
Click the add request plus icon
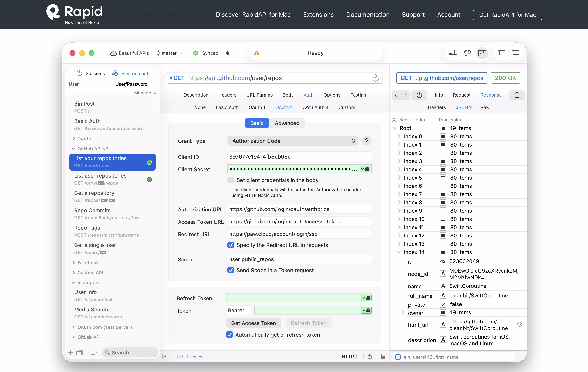(x=71, y=352)
